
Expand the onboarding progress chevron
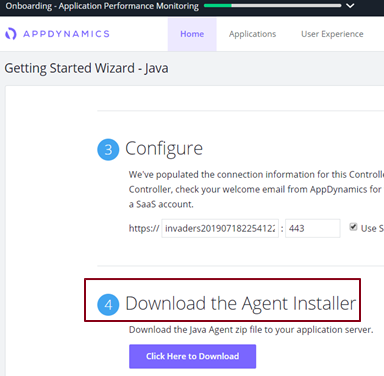350,6
